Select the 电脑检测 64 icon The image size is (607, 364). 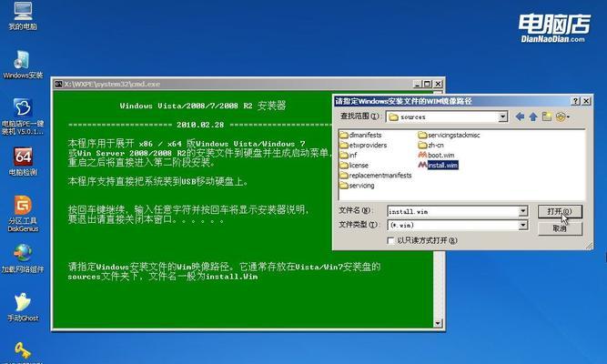point(23,161)
